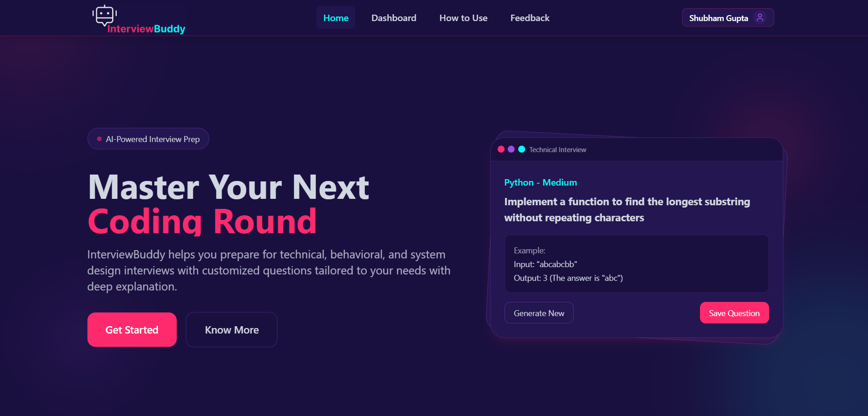The height and width of the screenshot is (416, 868).
Task: Go to the Dashboard page
Action: pyautogui.click(x=394, y=18)
